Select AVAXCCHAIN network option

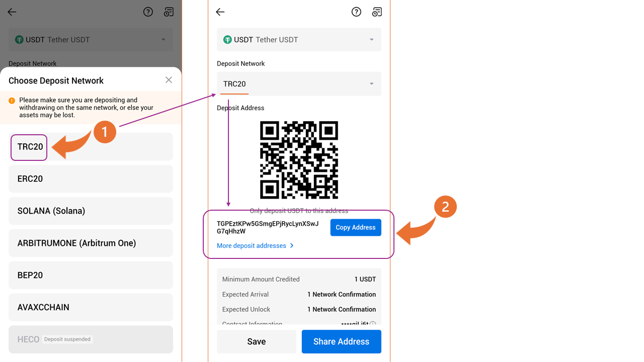coord(91,308)
